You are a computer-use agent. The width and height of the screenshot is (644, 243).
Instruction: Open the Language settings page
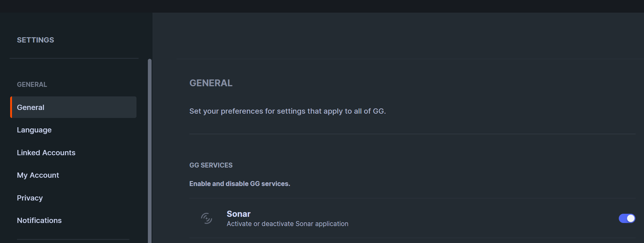click(34, 130)
